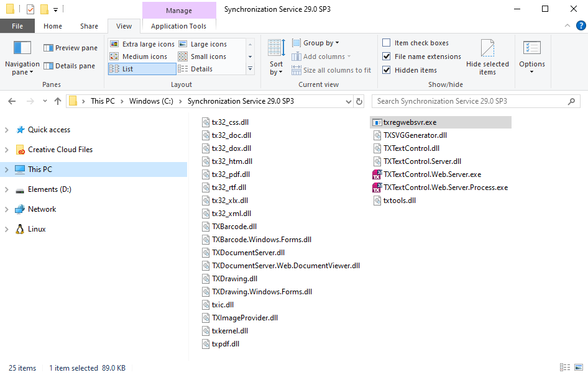Toggle the Details pane

[x=70, y=66]
